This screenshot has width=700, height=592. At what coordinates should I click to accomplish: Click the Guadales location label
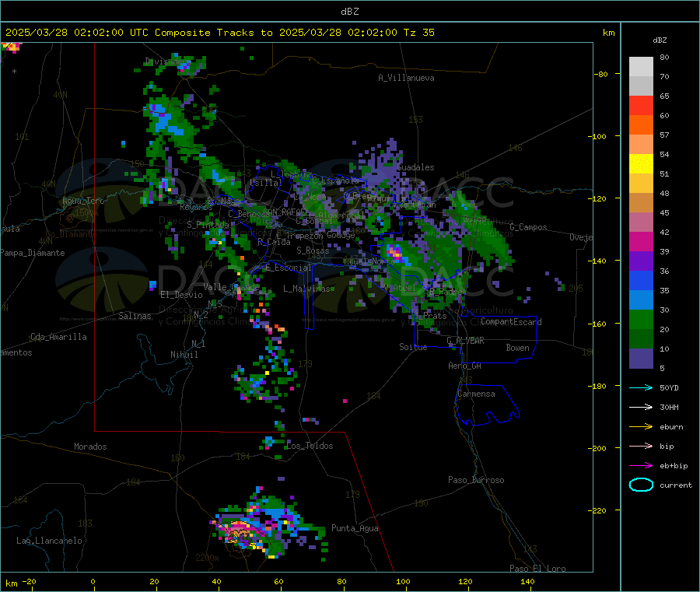(x=415, y=167)
